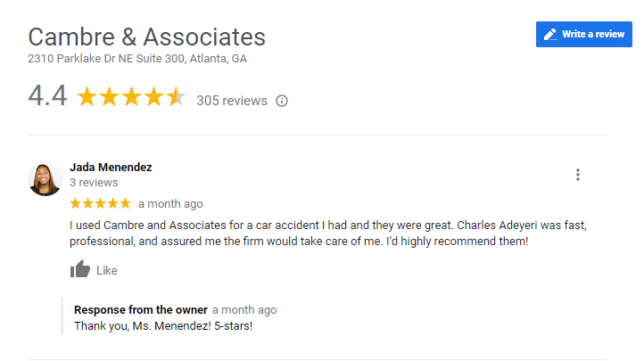Viewport: 644px width, 361px height.
Task: Click the 4.4 rating number
Action: [47, 96]
